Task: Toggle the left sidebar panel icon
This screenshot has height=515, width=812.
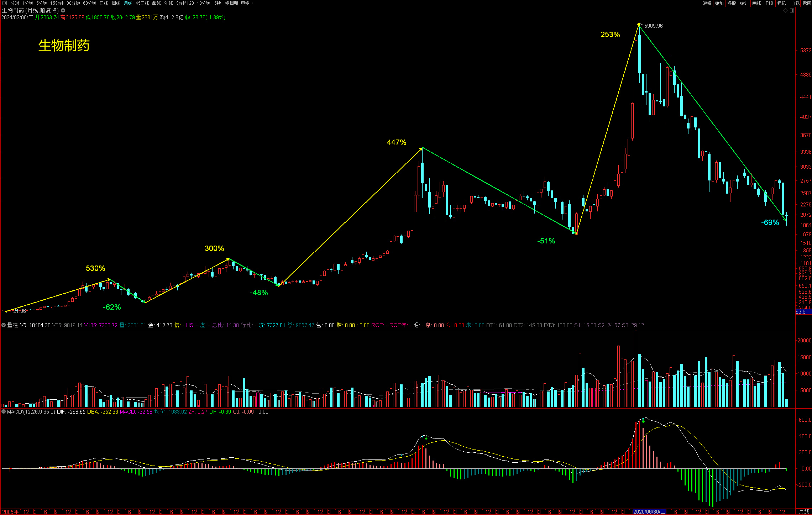Action: click(5, 3)
